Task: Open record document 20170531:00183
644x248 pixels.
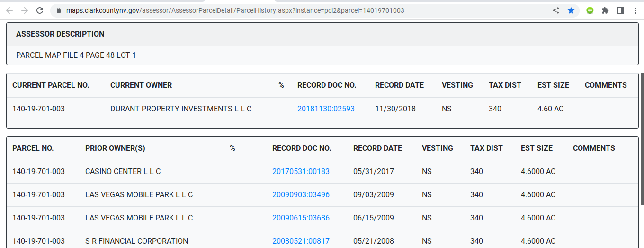Action: 301,172
